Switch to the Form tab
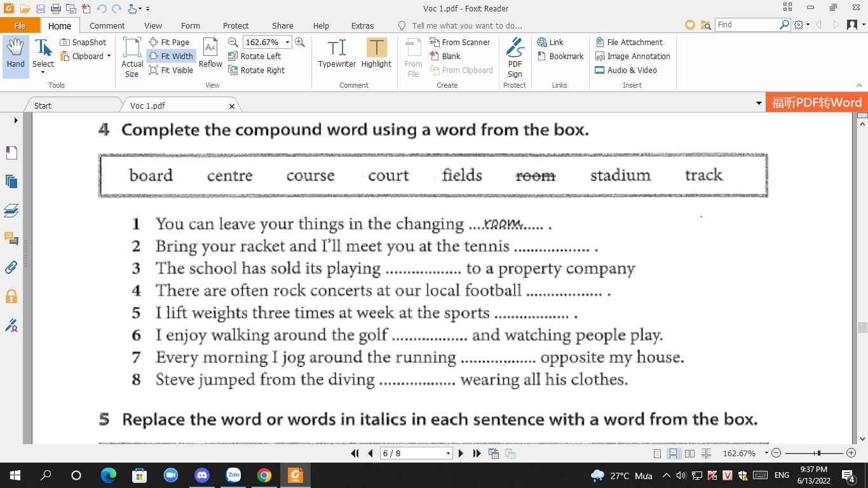Viewport: 868px width, 488px height. pyautogui.click(x=190, y=25)
